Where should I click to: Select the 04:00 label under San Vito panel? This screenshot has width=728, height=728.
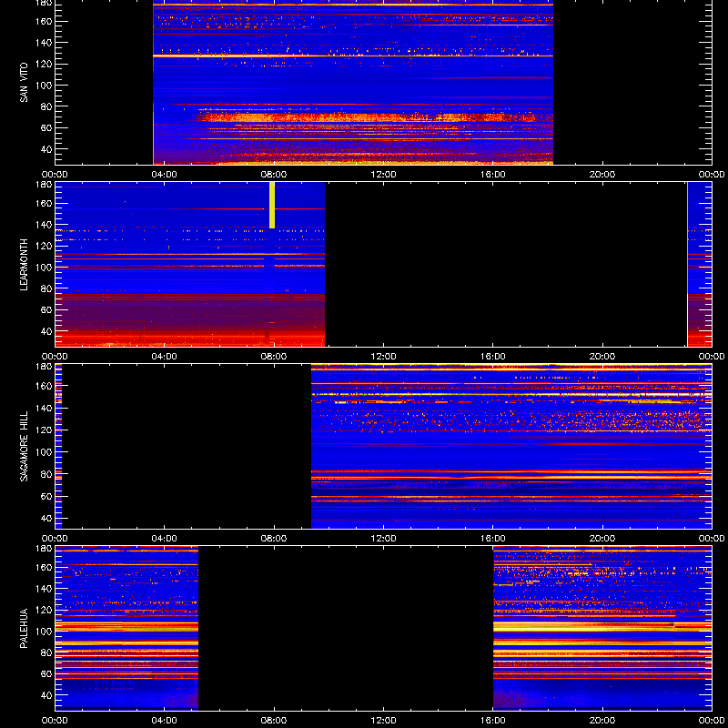165,175
